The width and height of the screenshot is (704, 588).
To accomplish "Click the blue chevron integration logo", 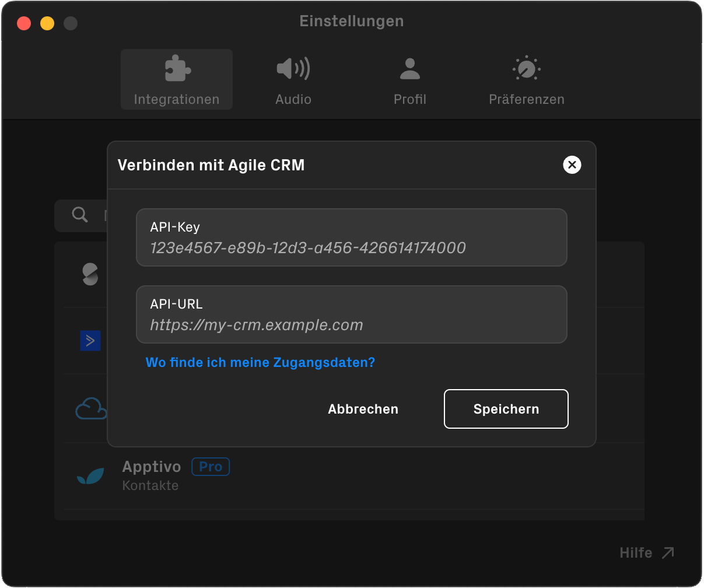I will (x=90, y=341).
